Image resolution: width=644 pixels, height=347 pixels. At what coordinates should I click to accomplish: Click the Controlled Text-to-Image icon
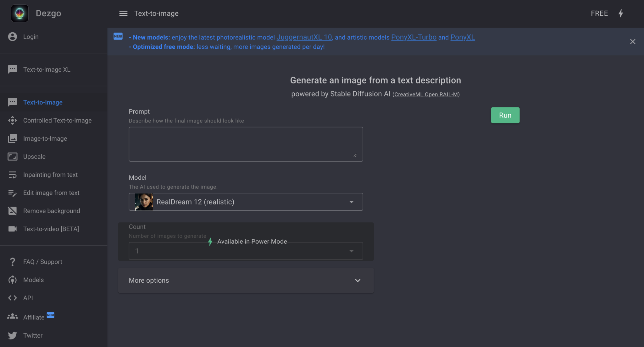(12, 120)
